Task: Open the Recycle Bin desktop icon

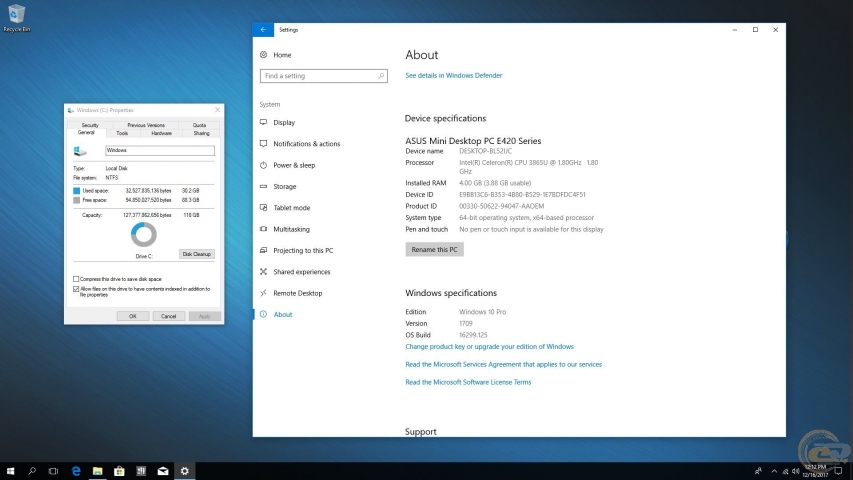Action: (16, 17)
